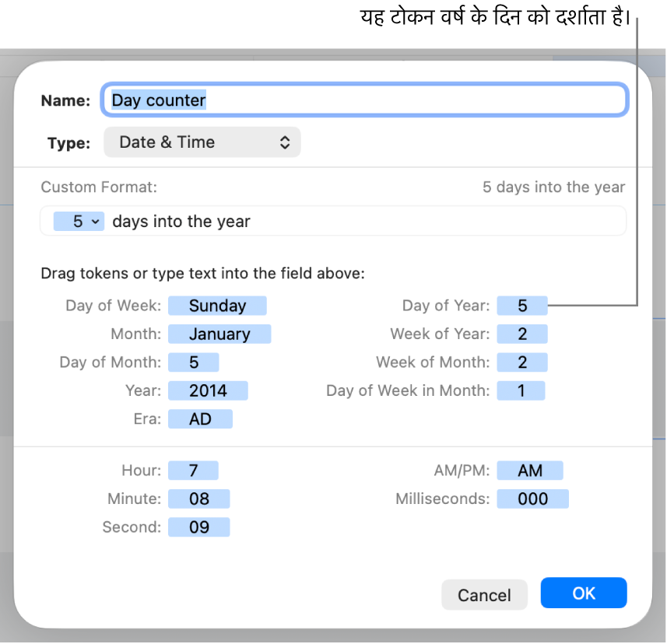
Task: Select the Milliseconds '000' token
Action: [533, 499]
